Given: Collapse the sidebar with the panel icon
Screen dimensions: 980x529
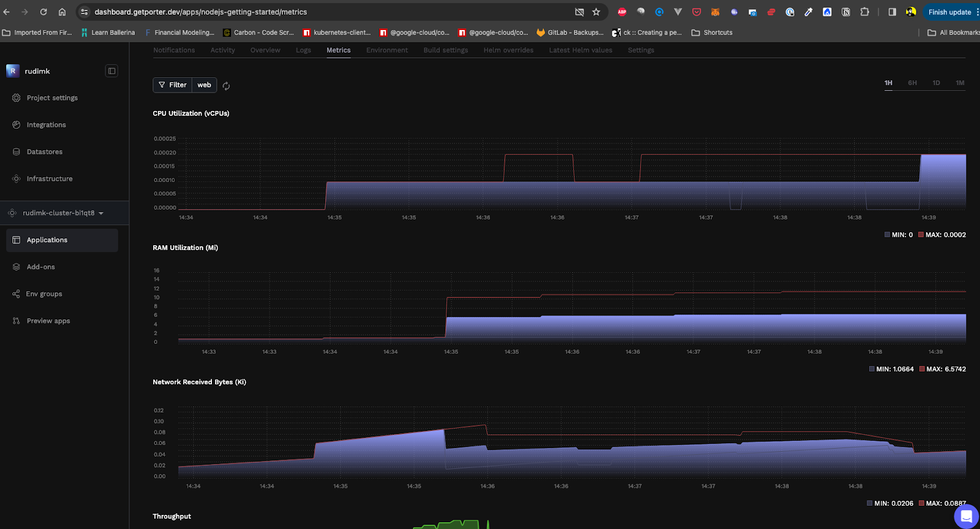Looking at the screenshot, I should [111, 71].
